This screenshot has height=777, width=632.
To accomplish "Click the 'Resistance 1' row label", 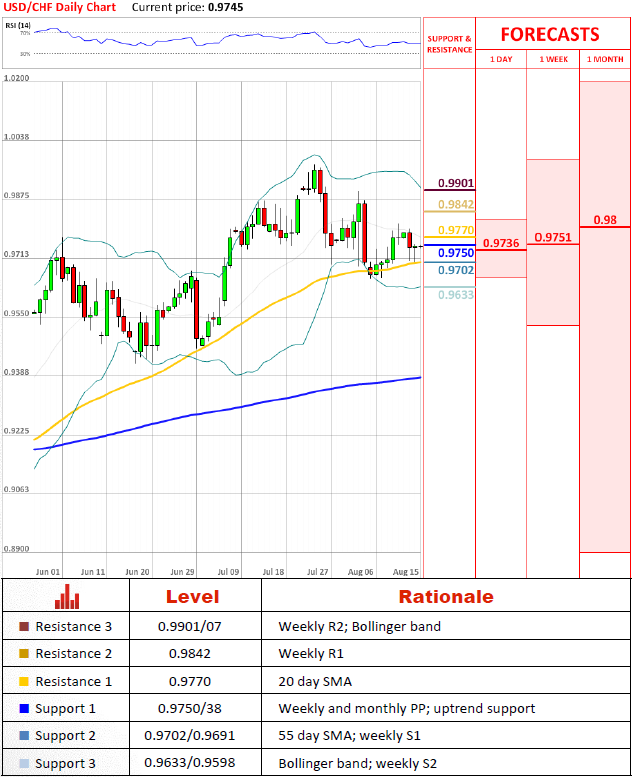I will 73,681.
